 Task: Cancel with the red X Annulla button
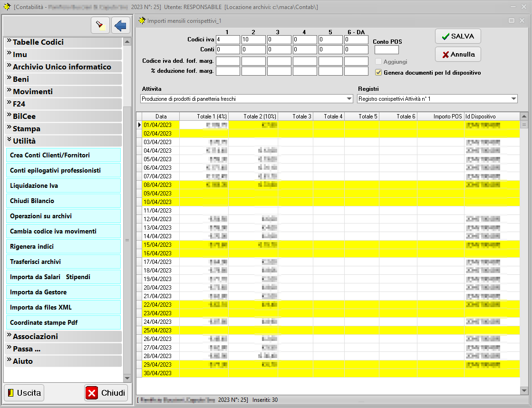pos(458,54)
